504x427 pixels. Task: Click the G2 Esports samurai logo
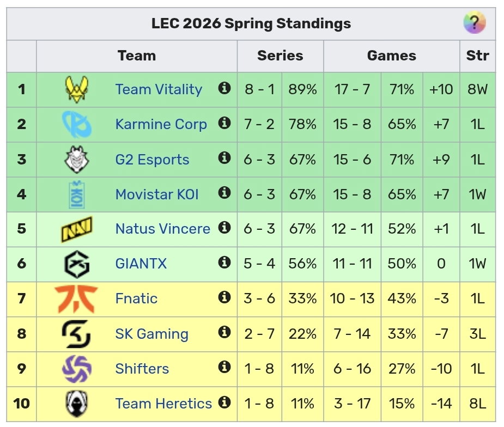coord(76,160)
